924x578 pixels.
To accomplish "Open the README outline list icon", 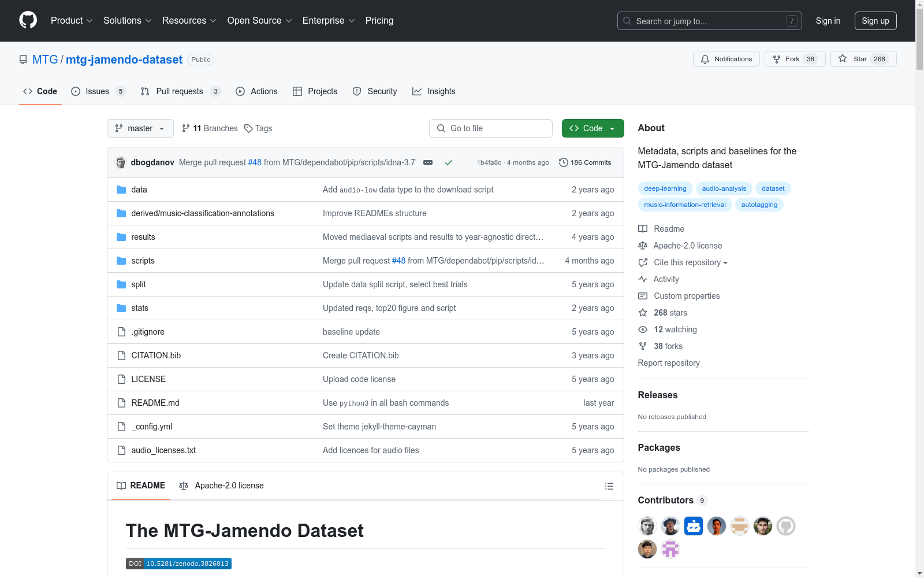I will 609,486.
